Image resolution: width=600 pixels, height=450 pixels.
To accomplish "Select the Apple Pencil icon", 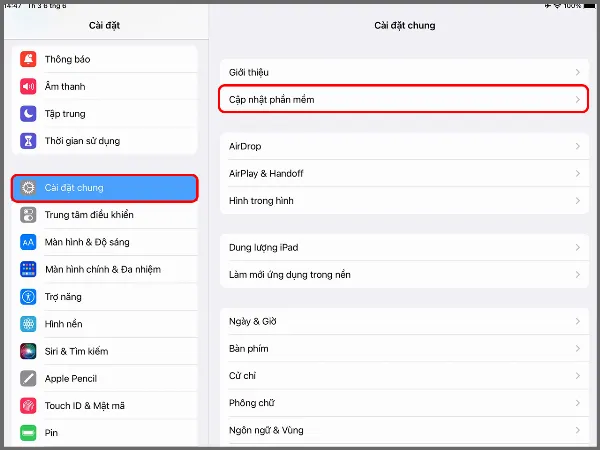I will [28, 378].
